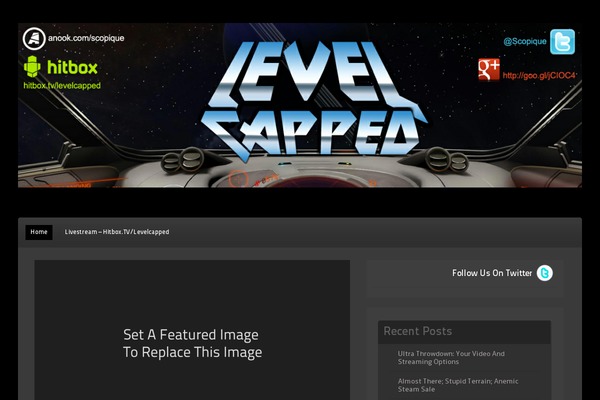
Task: Click the Level Capped banner logo
Action: click(313, 101)
